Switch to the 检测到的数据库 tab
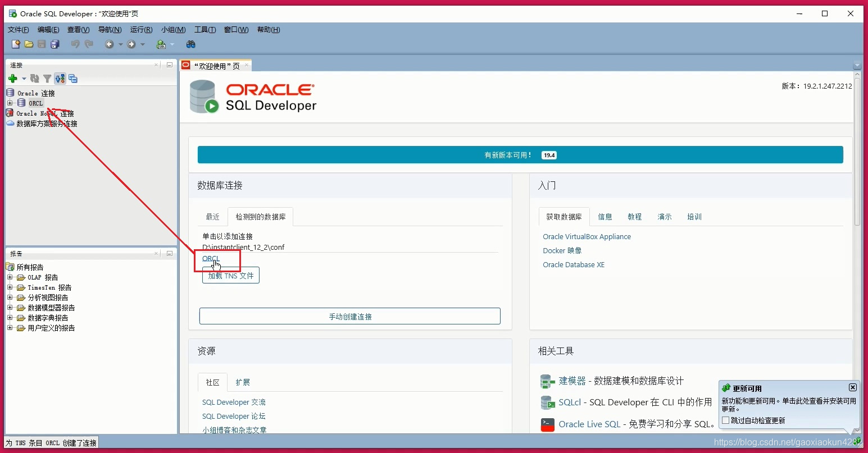 coord(261,217)
